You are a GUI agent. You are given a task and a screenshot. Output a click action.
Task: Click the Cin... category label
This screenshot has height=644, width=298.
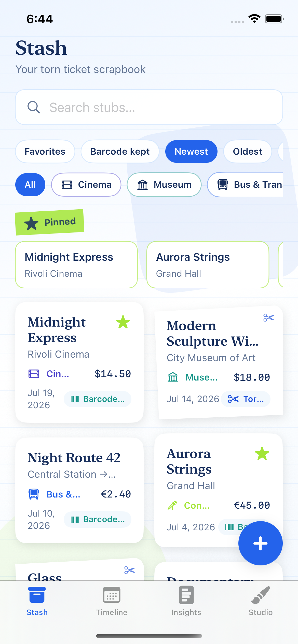58,374
